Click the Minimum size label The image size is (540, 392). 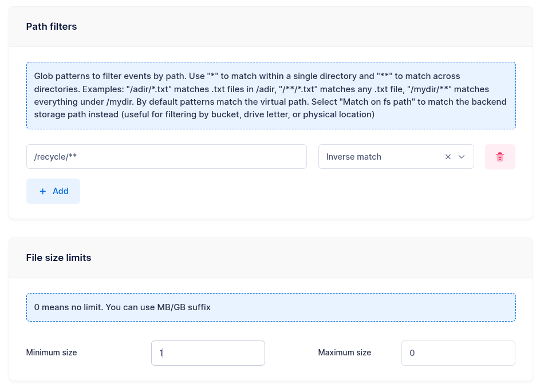(x=52, y=353)
